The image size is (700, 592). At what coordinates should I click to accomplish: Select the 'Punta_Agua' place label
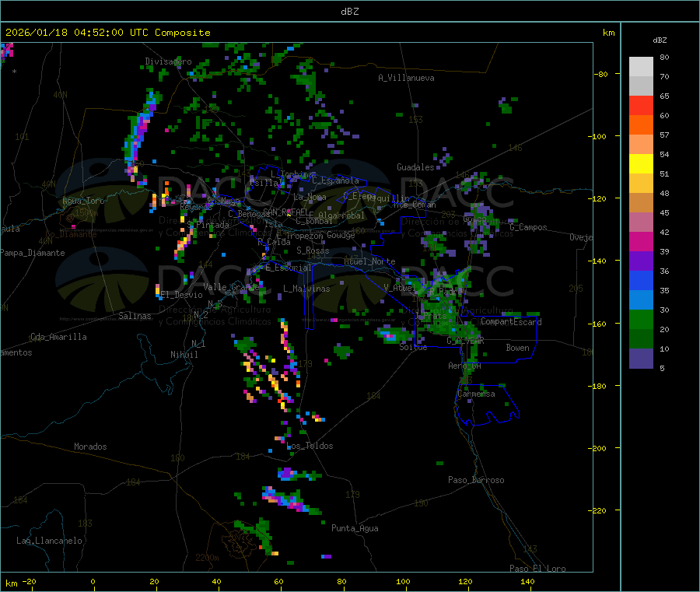(x=355, y=528)
